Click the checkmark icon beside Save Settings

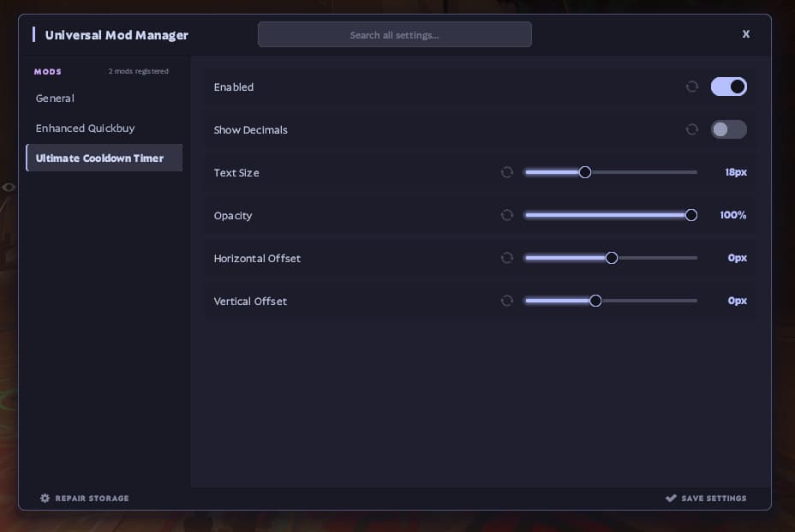(671, 498)
